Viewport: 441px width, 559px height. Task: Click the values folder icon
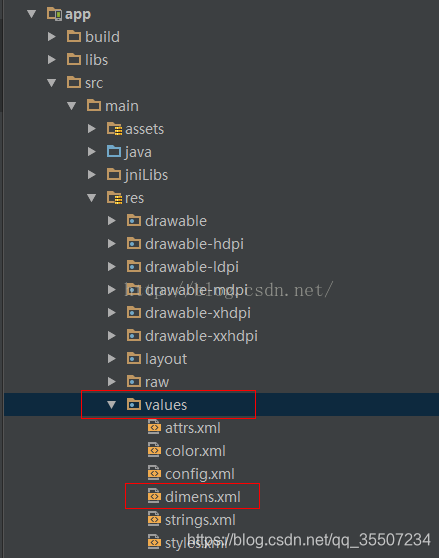134,404
